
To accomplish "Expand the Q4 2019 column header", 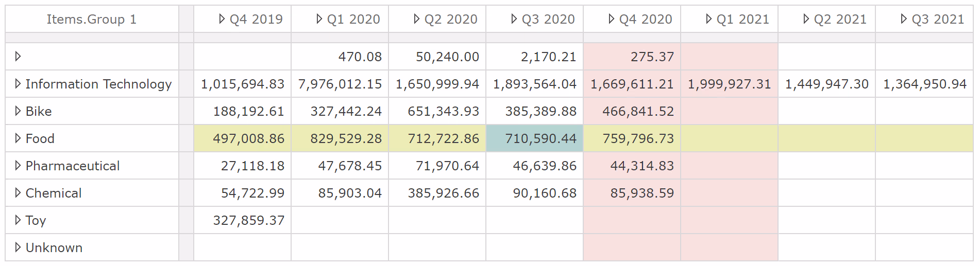I will [222, 19].
